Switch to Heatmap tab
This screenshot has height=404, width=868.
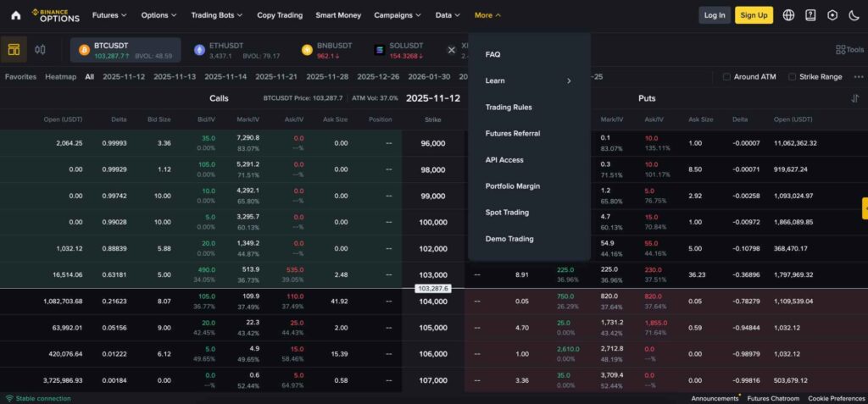(x=61, y=77)
